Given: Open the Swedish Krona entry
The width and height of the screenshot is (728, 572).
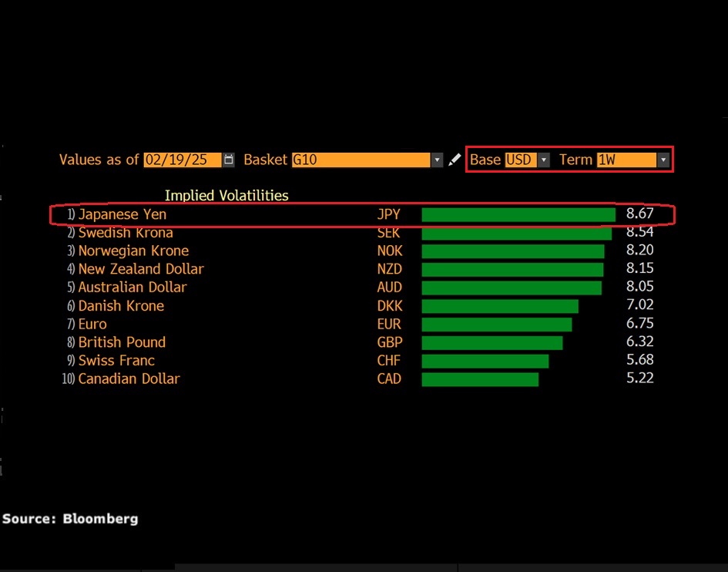Looking at the screenshot, I should (x=125, y=233).
